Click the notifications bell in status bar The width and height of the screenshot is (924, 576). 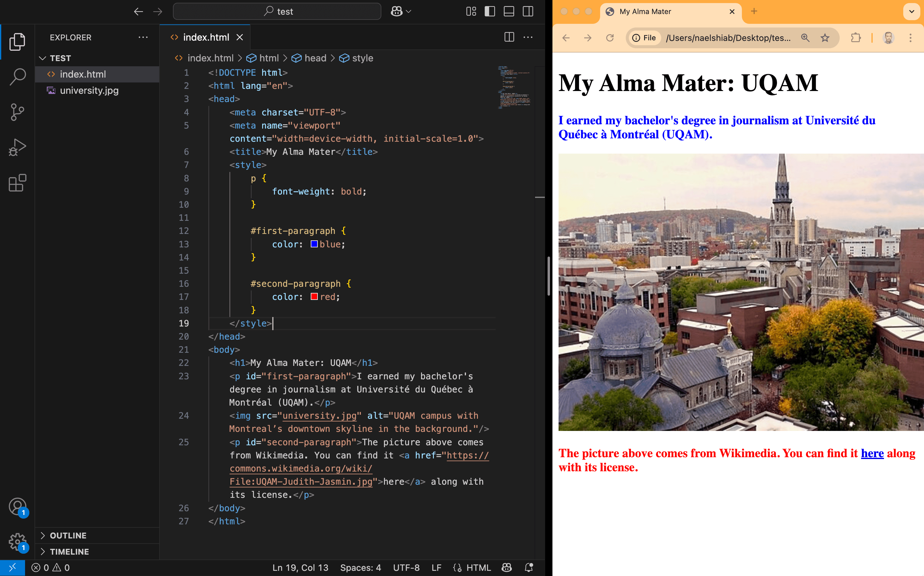529,568
